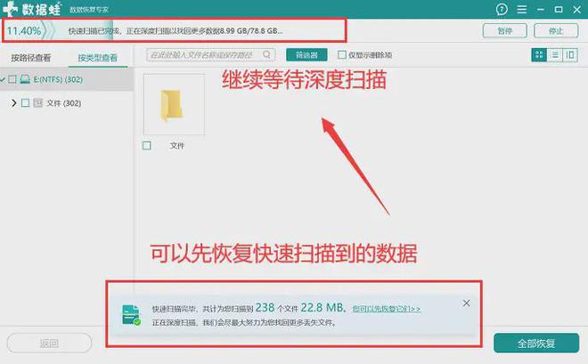Open the 筛选器 filter button

coord(306,55)
